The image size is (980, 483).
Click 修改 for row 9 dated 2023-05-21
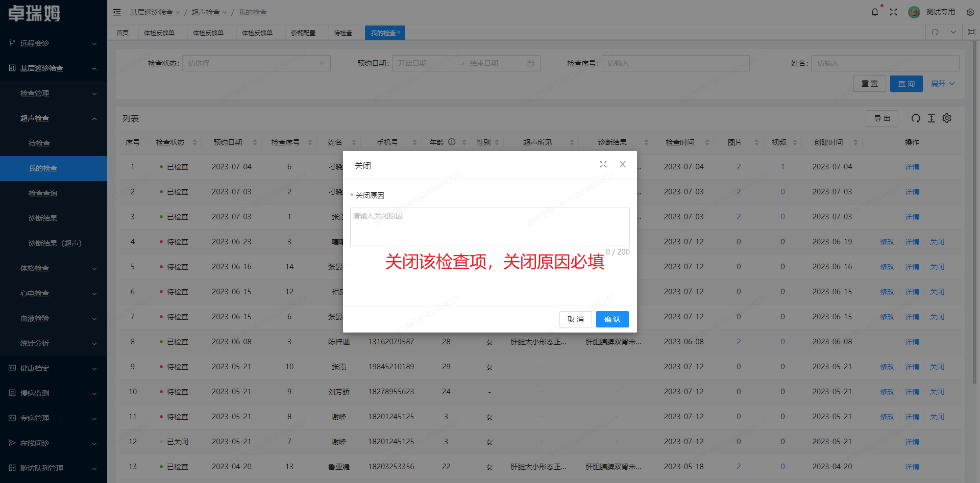click(x=887, y=367)
